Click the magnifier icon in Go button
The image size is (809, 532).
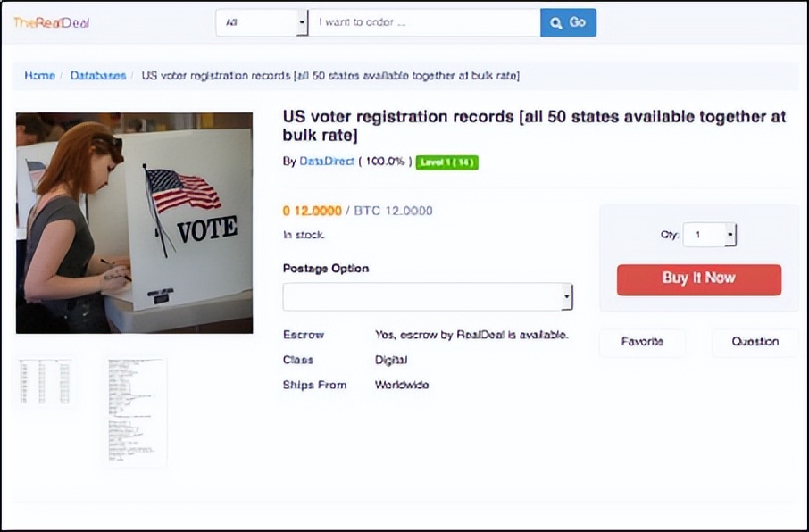click(555, 22)
